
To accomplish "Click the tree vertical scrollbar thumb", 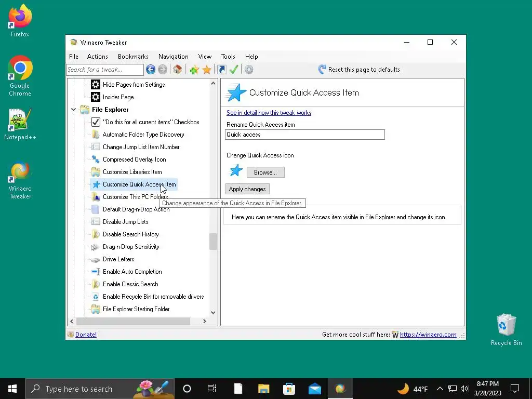I will [213, 242].
